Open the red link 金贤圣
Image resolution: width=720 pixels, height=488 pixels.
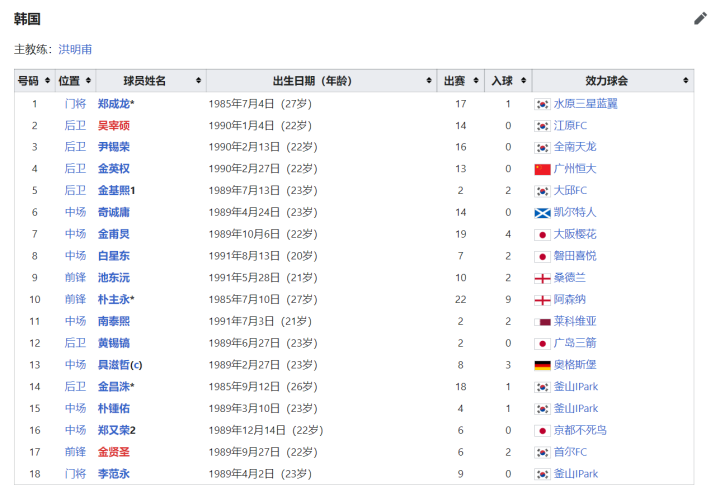(114, 452)
